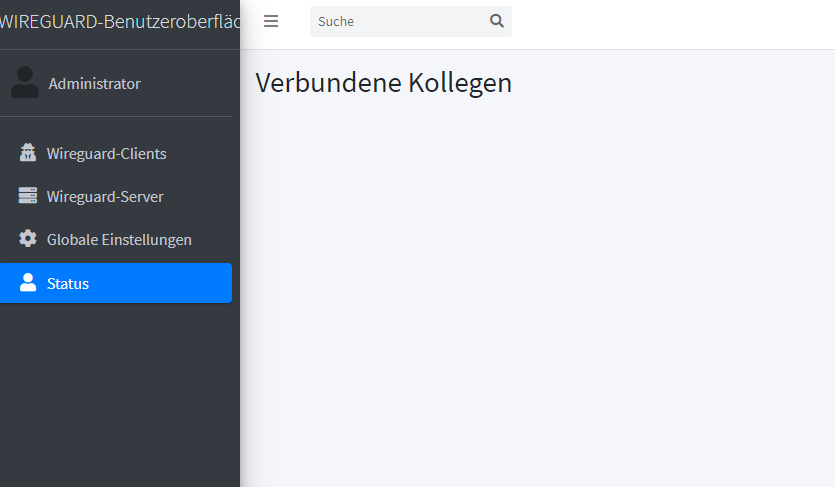Open the Wireguard-Clients menu entry
Viewport: 835px width, 487px height.
[x=116, y=153]
